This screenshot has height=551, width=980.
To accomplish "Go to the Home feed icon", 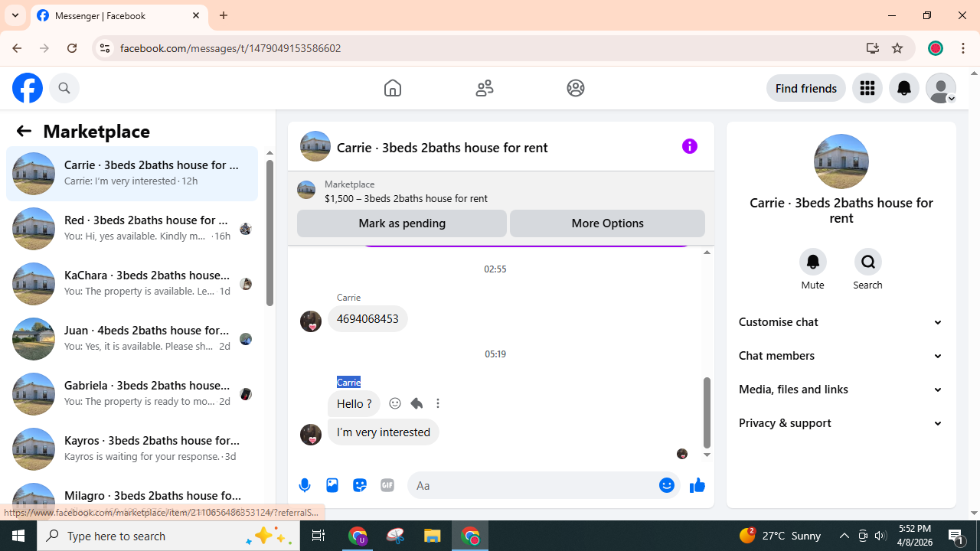I will 393,88.
